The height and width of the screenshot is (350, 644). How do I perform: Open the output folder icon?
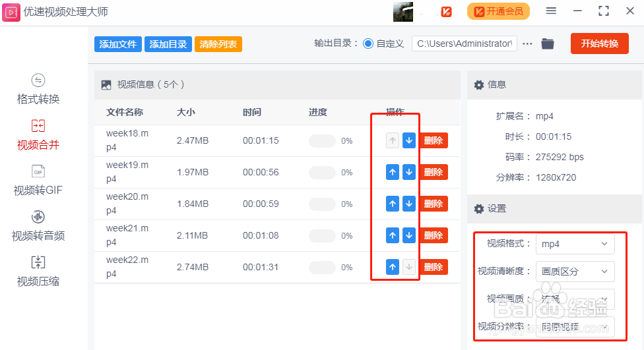(548, 44)
